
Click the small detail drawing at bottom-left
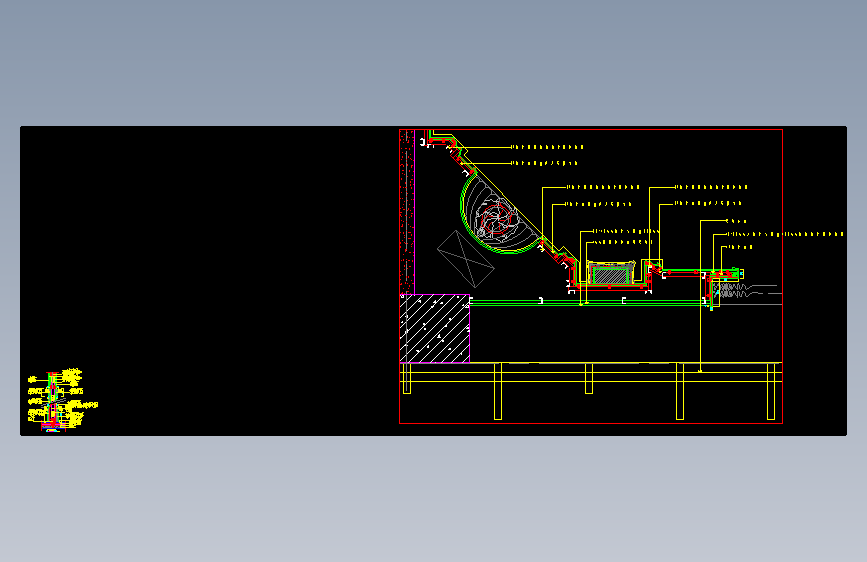pos(62,400)
